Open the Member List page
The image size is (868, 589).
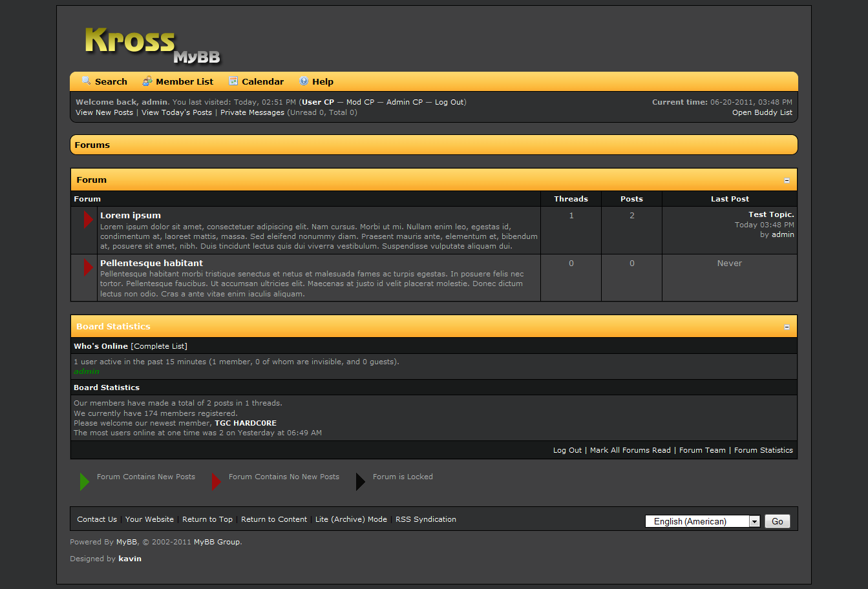[x=184, y=82]
